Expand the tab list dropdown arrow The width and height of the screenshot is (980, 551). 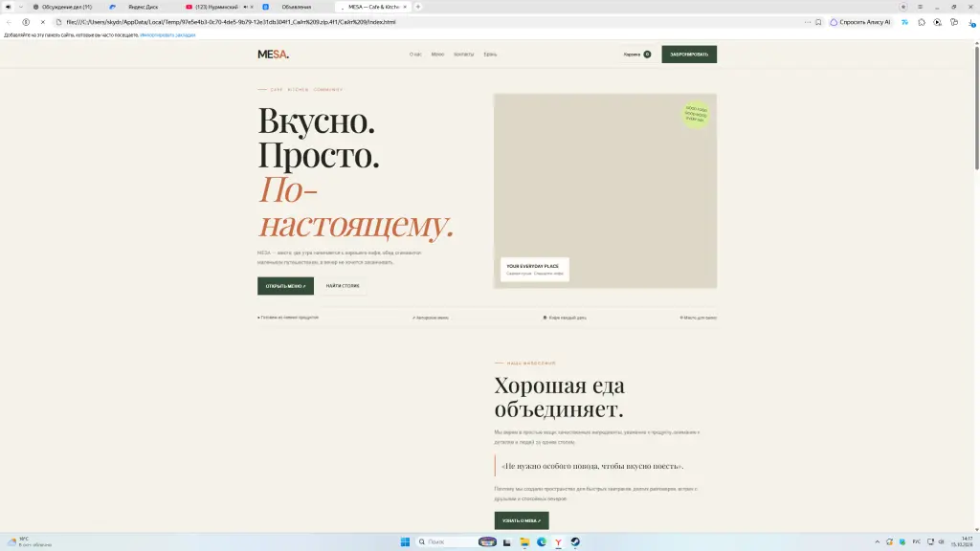pyautogui.click(x=21, y=7)
